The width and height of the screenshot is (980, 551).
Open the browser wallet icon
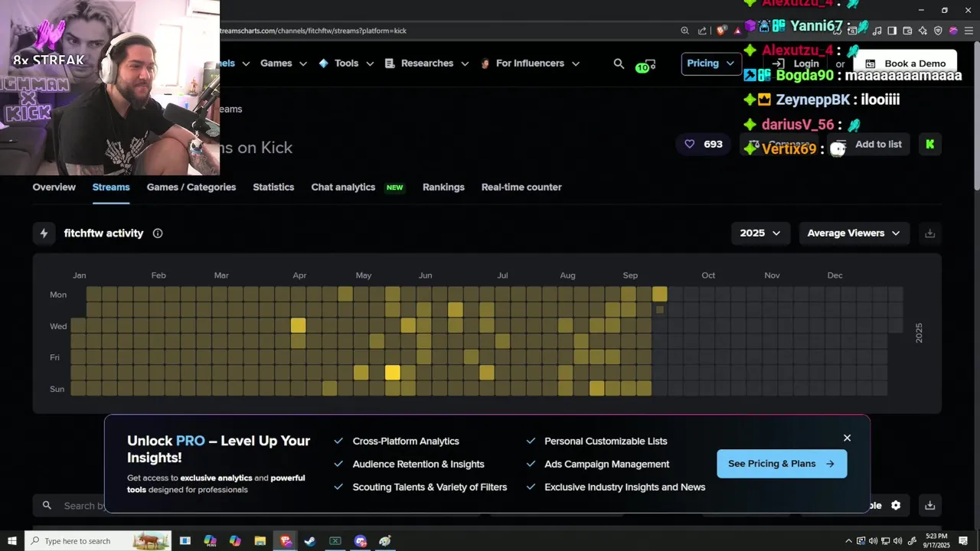tap(907, 31)
